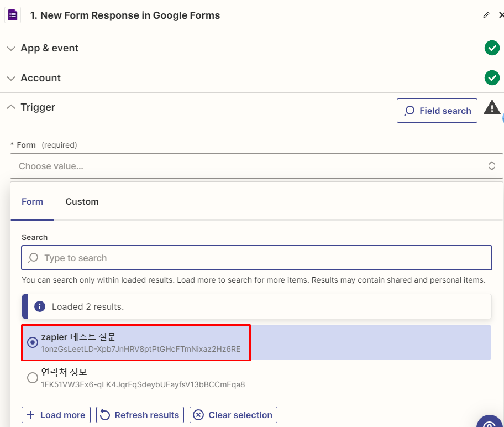The image size is (504, 427).
Task: Click the Loaded 2 results message
Action: (256, 306)
